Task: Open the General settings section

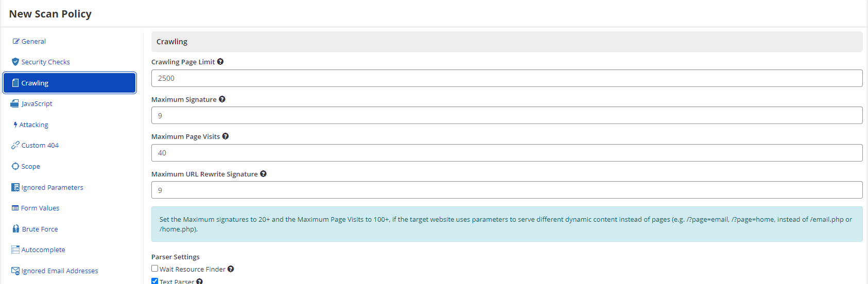Action: [x=33, y=41]
